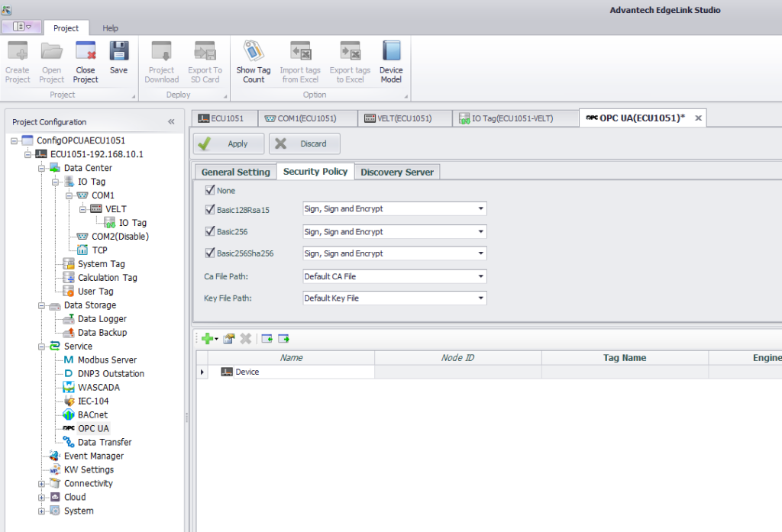782x532 pixels.
Task: Collapse the ConfigOPCUAECU1051 root node
Action: [15, 141]
